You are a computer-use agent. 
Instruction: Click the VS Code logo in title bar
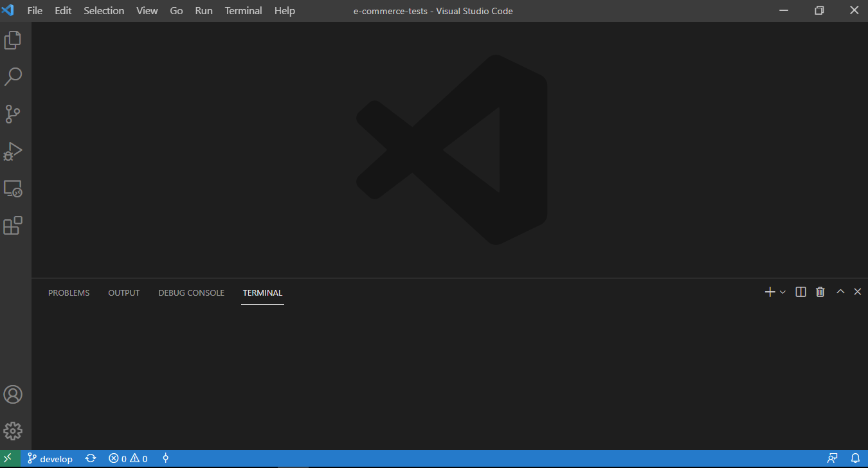point(8,10)
